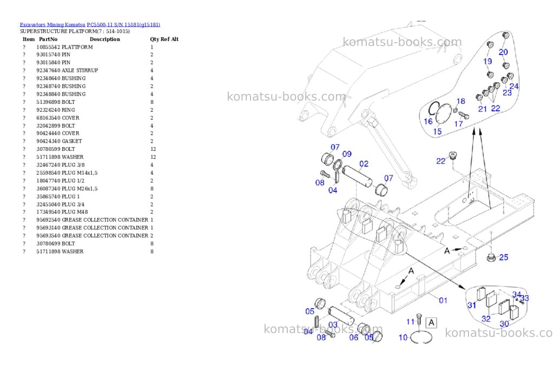The height and width of the screenshot is (392, 554).
Task: Click diagram callout 06 label
Action: click(x=354, y=337)
